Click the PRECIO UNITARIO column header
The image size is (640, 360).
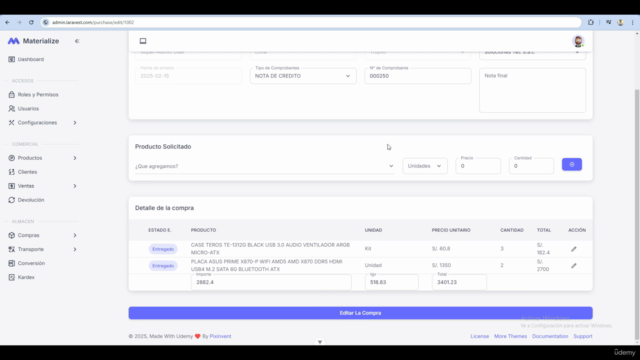(x=451, y=230)
